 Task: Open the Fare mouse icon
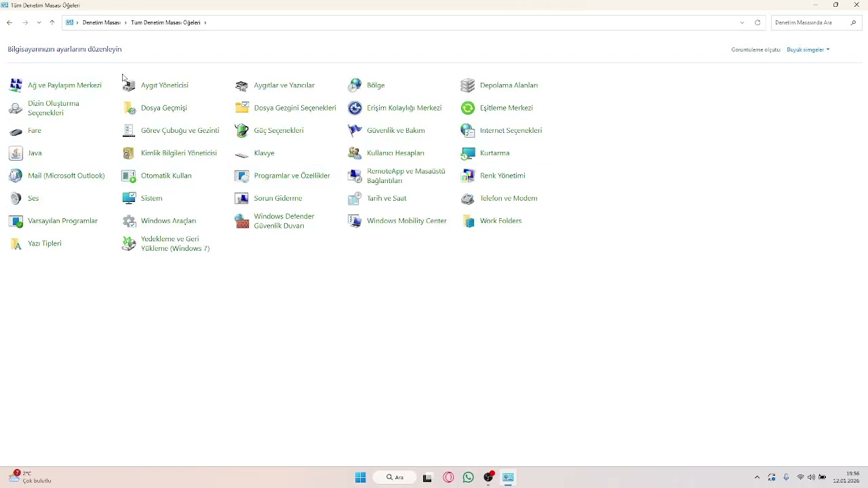pyautogui.click(x=16, y=131)
